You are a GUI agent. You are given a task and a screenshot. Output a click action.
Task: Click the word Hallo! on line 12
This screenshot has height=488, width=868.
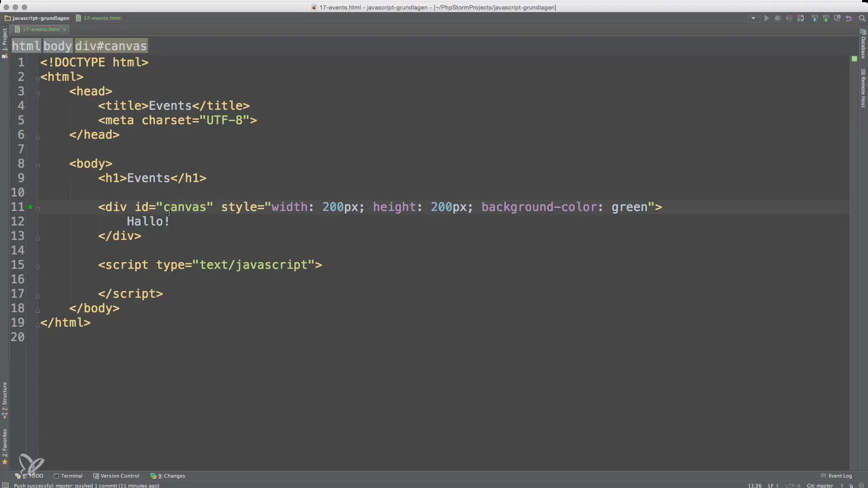148,221
